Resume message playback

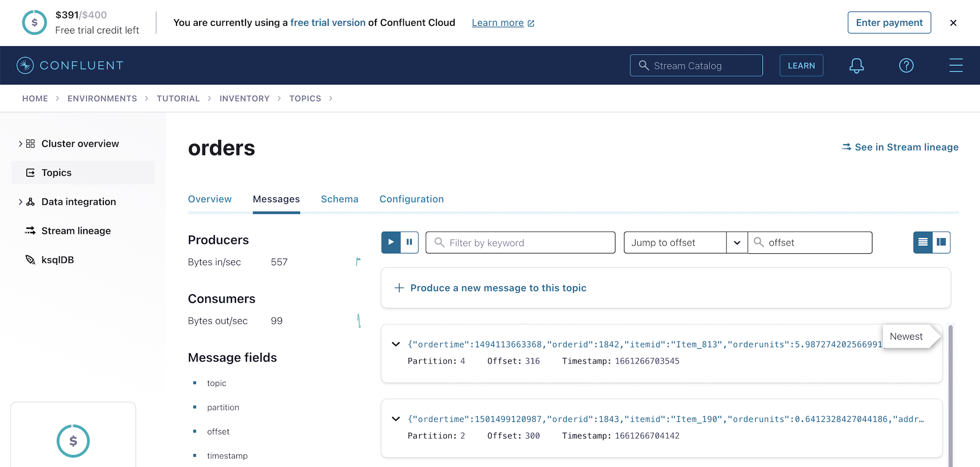click(x=390, y=242)
